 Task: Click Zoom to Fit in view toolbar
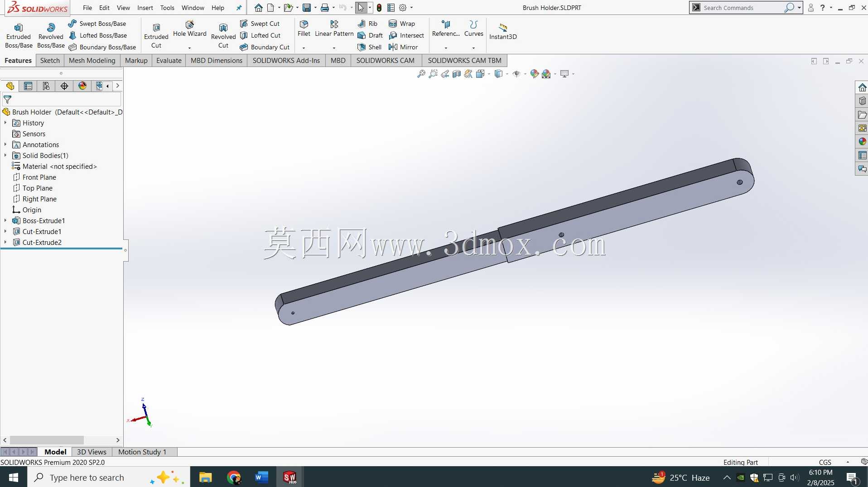point(421,74)
